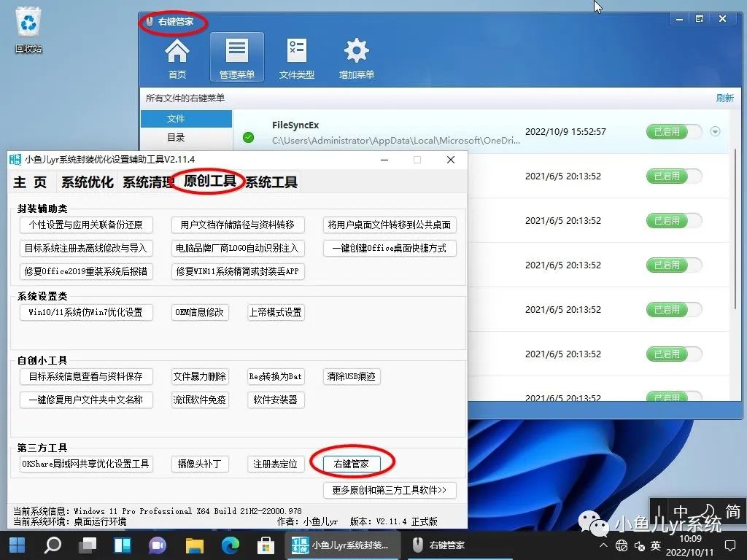Image resolution: width=747 pixels, height=560 pixels.
Task: Open Widgets icon on taskbar
Action: (x=123, y=545)
